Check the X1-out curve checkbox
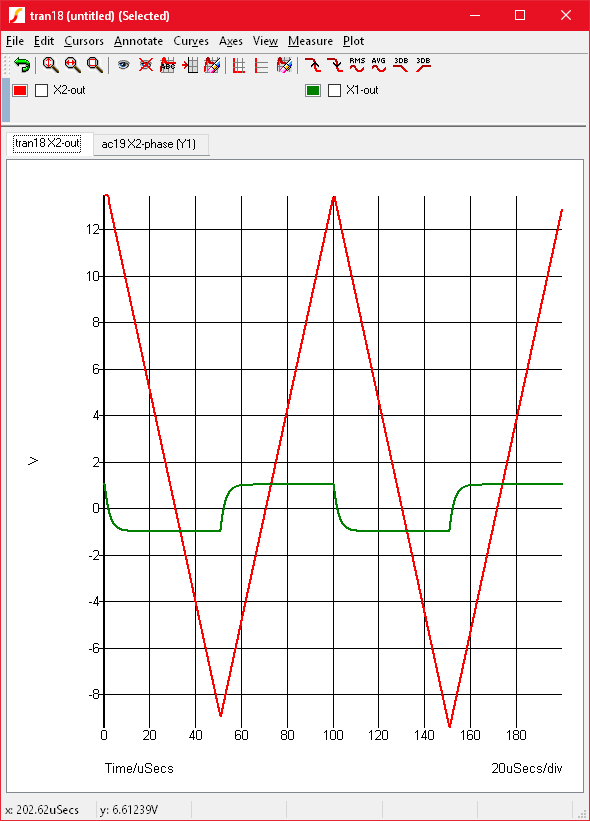 point(335,91)
